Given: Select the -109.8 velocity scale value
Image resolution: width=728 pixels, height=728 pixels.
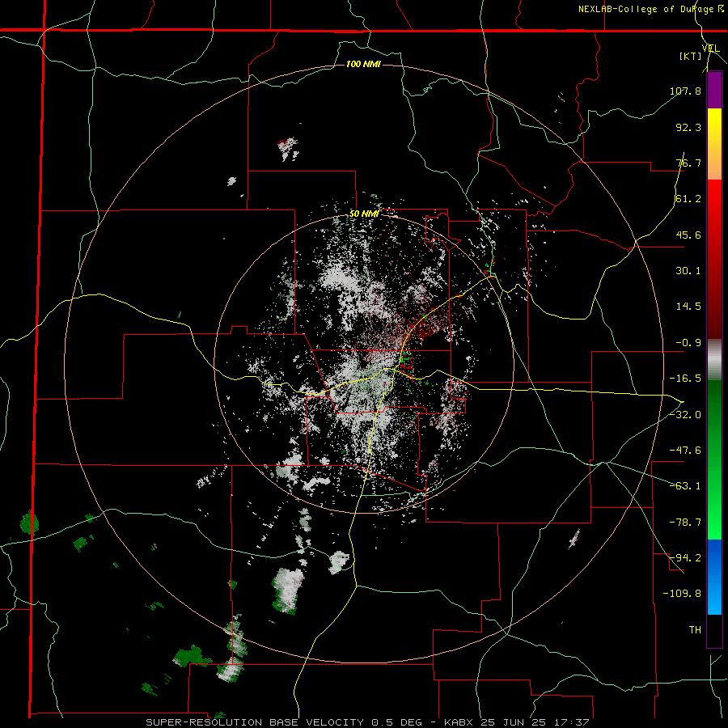Looking at the screenshot, I should (x=682, y=594).
